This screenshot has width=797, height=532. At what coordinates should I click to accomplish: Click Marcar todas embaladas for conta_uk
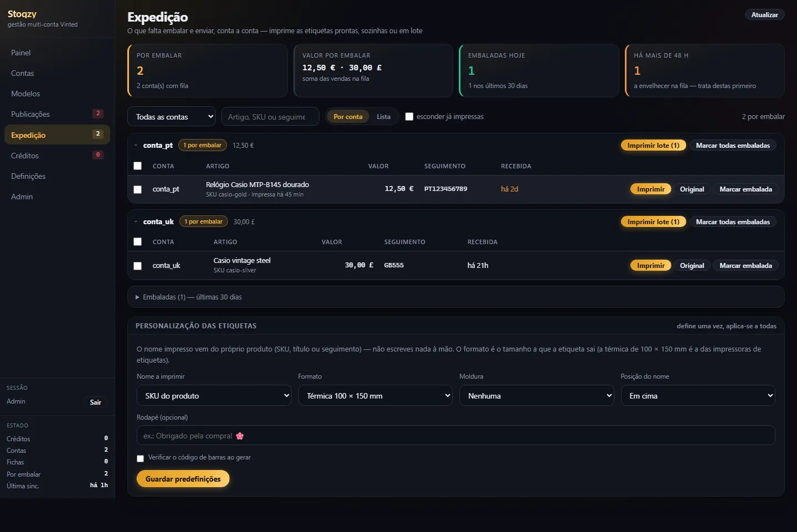click(733, 221)
